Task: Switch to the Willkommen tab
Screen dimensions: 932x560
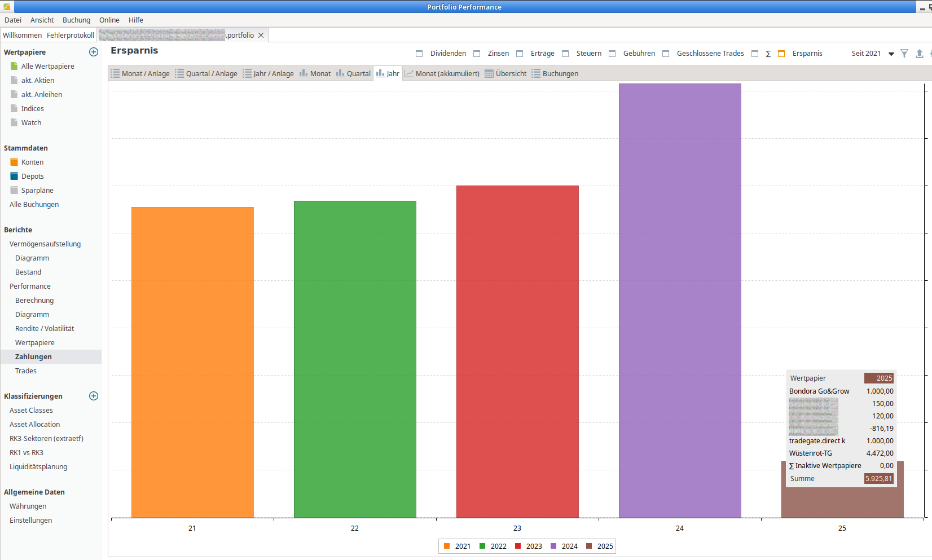Action: (22, 35)
